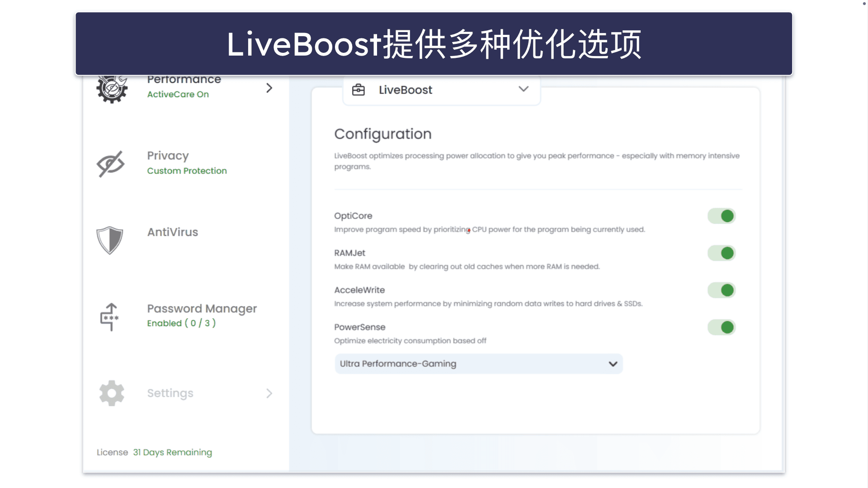The image size is (868, 488).
Task: Click the Privacy crossed-eye icon
Action: pos(110,164)
